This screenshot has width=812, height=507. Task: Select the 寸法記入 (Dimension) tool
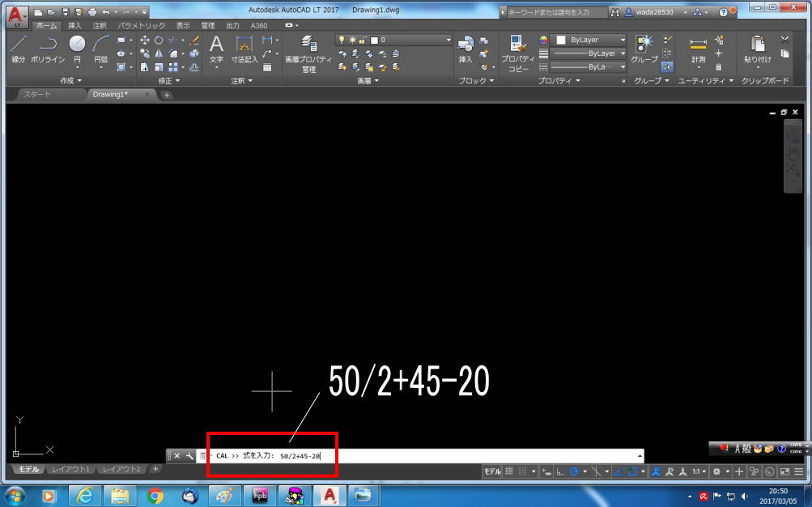click(244, 49)
